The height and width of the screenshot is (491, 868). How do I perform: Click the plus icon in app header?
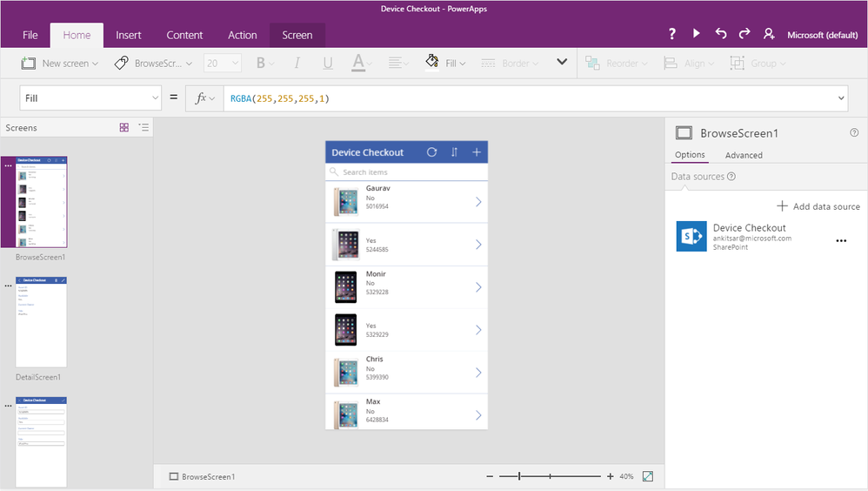(477, 151)
